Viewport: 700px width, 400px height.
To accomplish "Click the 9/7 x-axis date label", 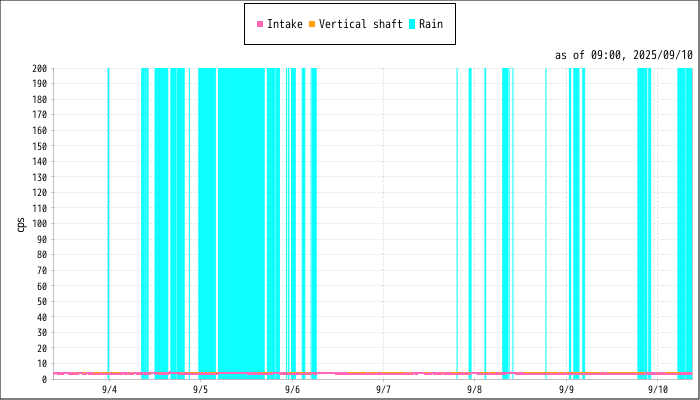I will coord(383,388).
